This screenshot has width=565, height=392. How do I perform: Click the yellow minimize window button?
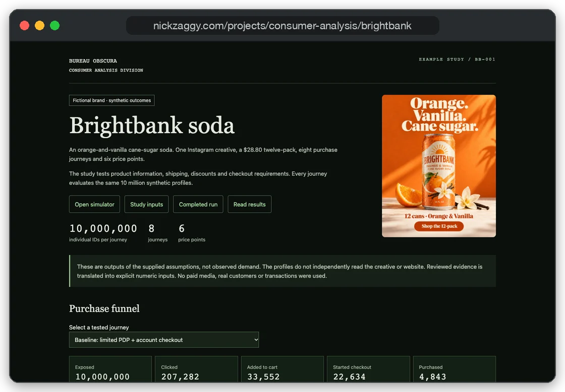(x=40, y=26)
